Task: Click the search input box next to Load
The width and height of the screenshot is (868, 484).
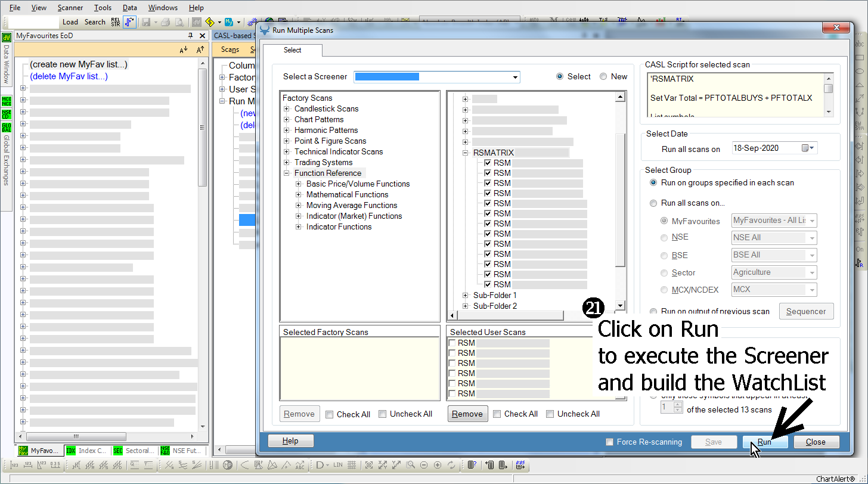Action: tap(34, 22)
